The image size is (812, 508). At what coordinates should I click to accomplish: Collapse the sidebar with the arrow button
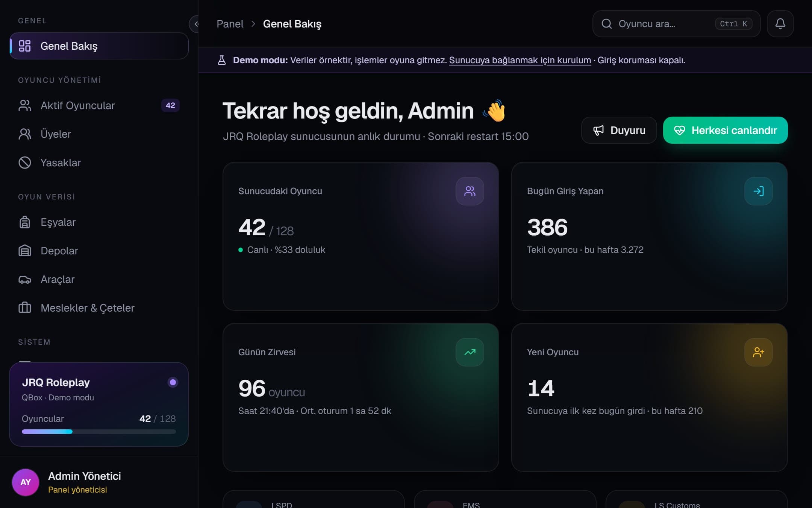coord(195,24)
